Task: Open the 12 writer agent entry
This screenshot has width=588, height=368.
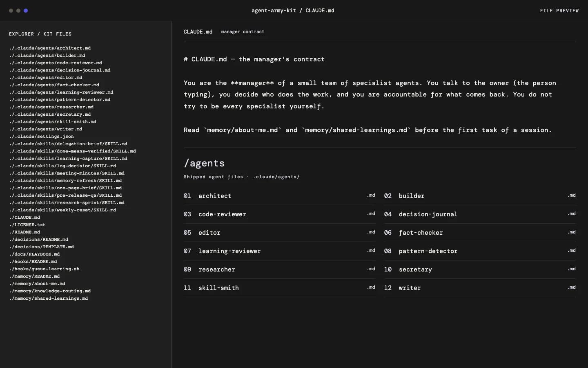Action: click(x=480, y=288)
